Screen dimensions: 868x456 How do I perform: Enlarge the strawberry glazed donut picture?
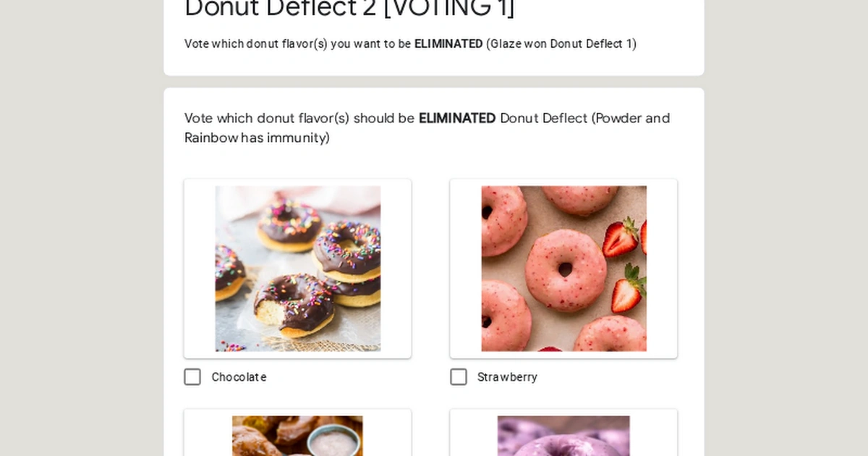pos(563,268)
